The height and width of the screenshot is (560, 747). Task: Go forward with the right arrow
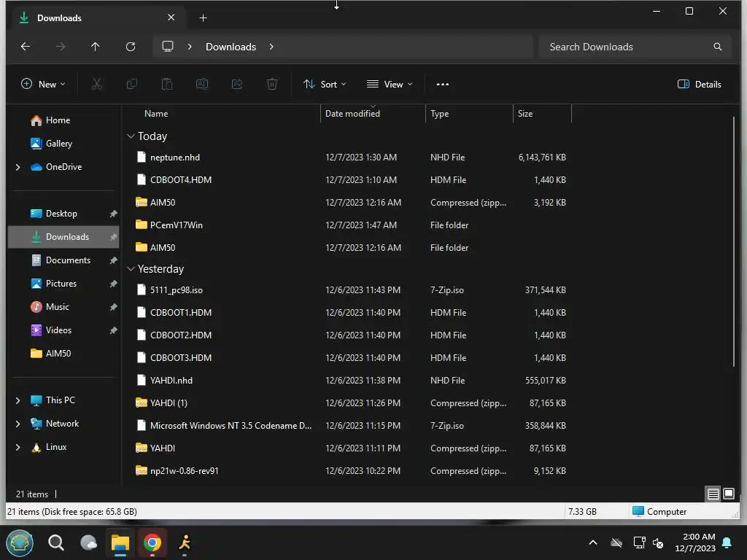(61, 47)
